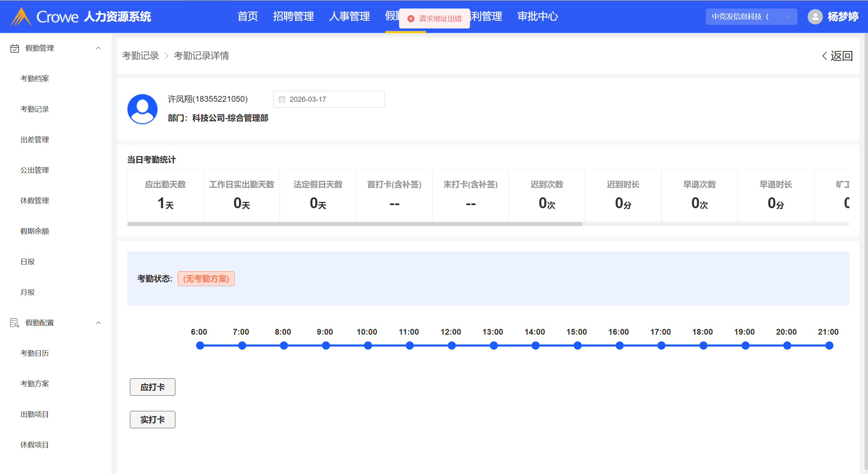Click the 实打卡 button
This screenshot has height=474, width=868.
pyautogui.click(x=152, y=419)
